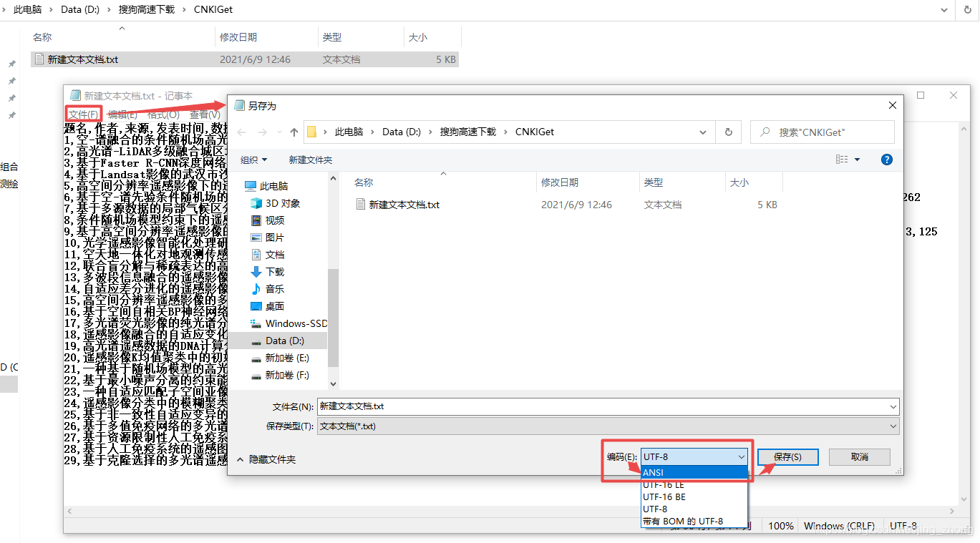Click the first pin icon in Explorer sidebar

[11, 64]
